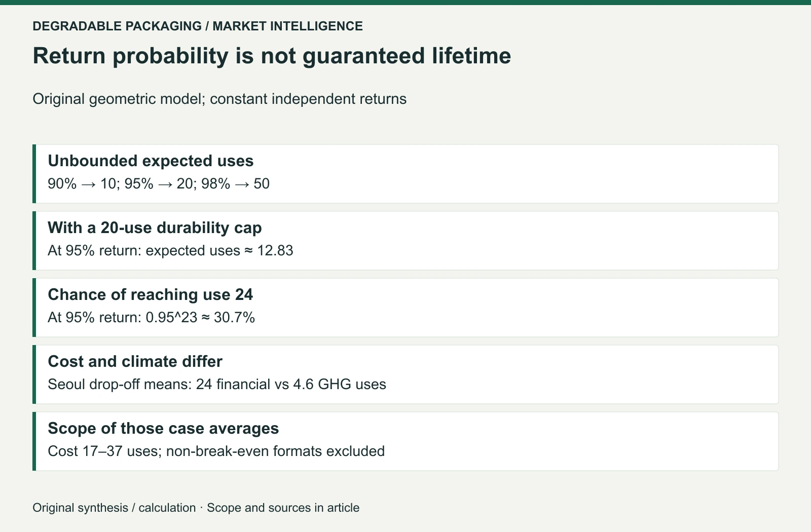This screenshot has width=811, height=532.
Task: Click the footer 'Original synthesis / calculation · Scope and sources in article'
Action: tap(196, 508)
